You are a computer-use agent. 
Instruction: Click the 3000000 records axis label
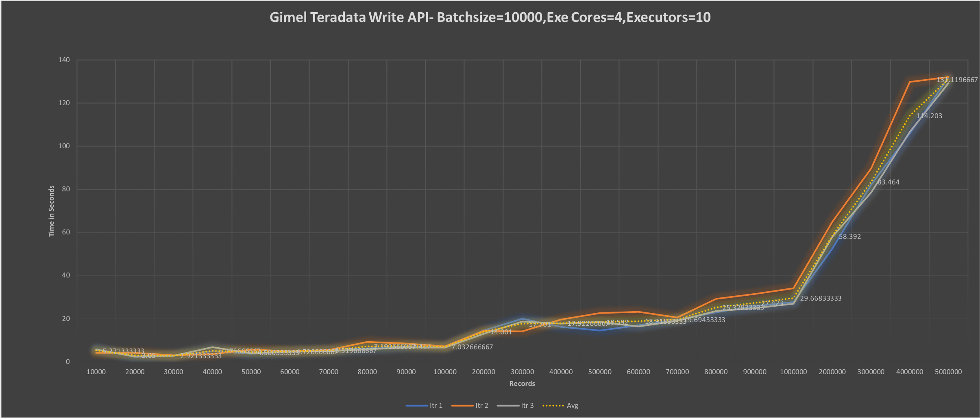click(871, 372)
